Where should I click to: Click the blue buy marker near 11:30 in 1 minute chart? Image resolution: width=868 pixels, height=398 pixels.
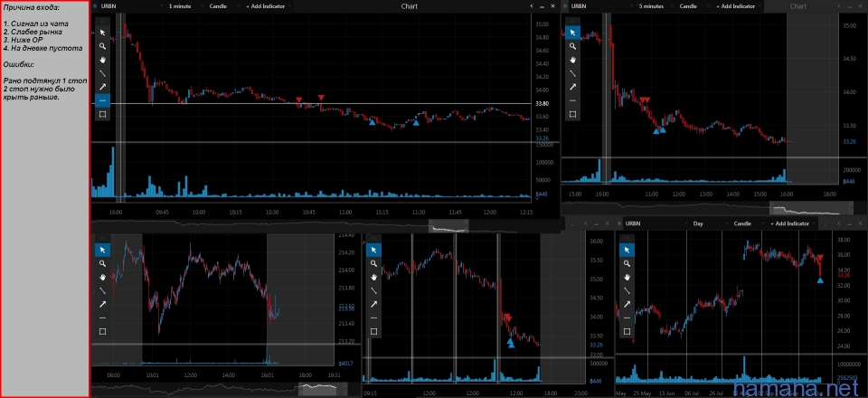click(416, 123)
